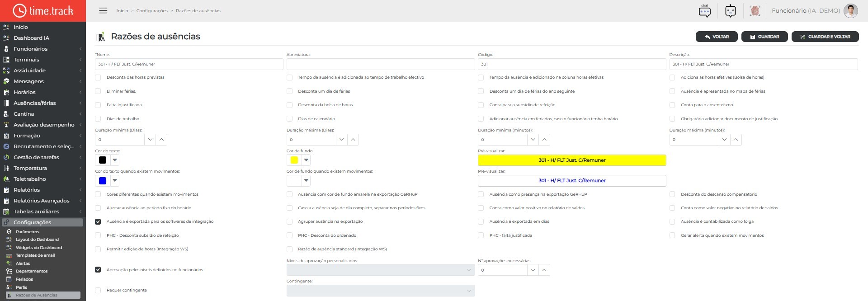Click the black Cor do texto swatch
The width and height of the screenshot is (868, 301).
103,160
